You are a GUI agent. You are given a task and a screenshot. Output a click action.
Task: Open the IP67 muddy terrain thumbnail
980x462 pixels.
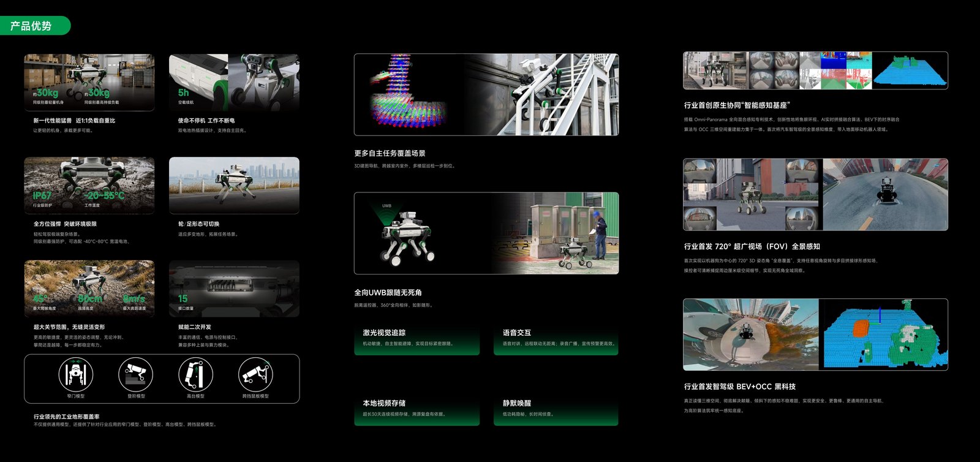(x=89, y=186)
